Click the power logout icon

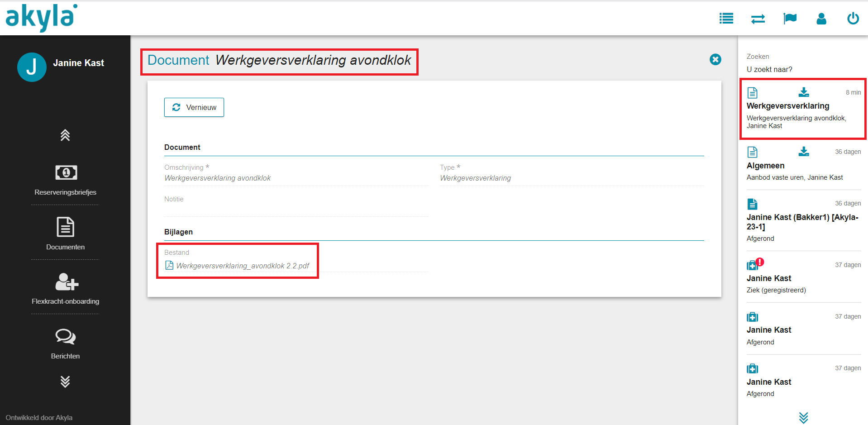tap(853, 19)
